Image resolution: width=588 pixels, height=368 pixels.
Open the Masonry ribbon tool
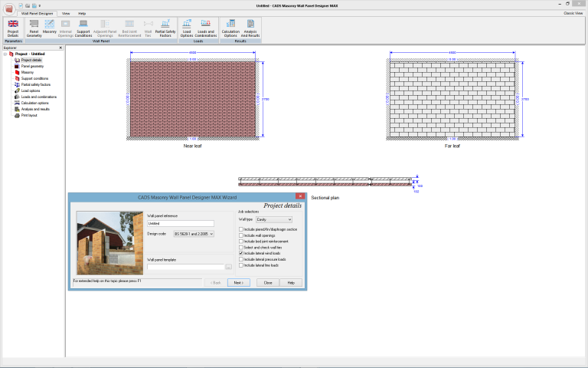click(x=50, y=27)
